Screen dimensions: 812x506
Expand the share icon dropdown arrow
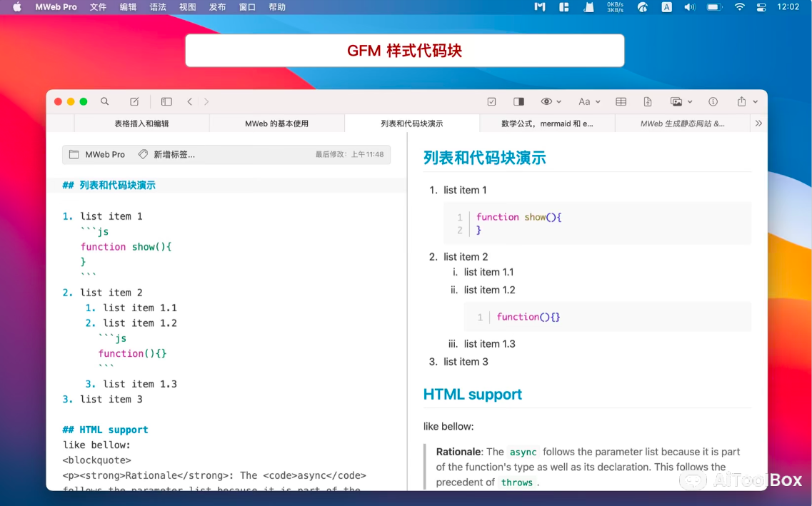[x=756, y=102]
